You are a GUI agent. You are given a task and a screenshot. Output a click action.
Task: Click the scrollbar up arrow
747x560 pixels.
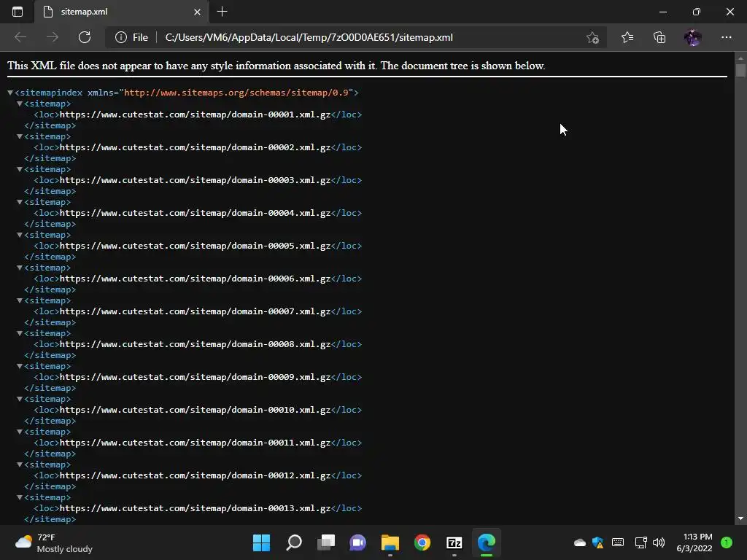(x=740, y=58)
